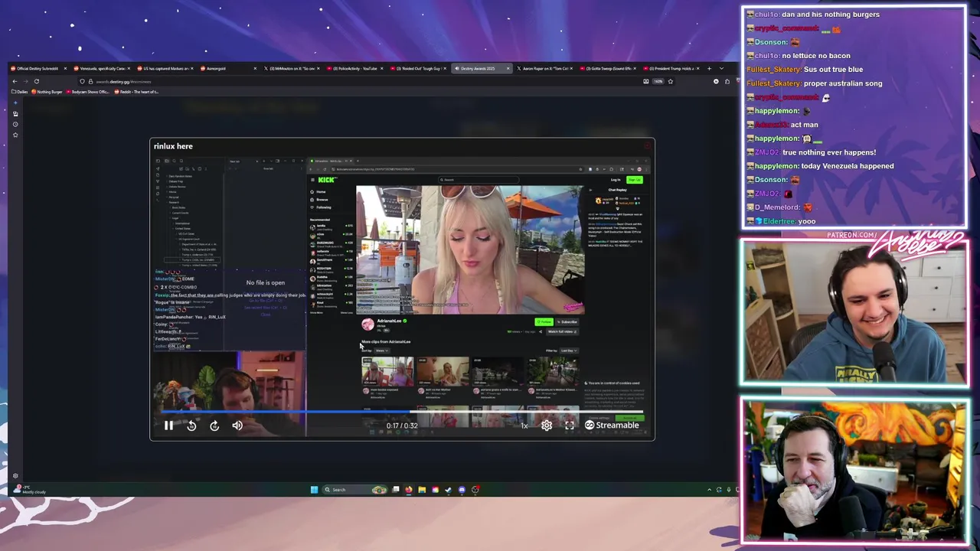980x551 pixels.
Task: Open a new browser tab
Action: [710, 68]
